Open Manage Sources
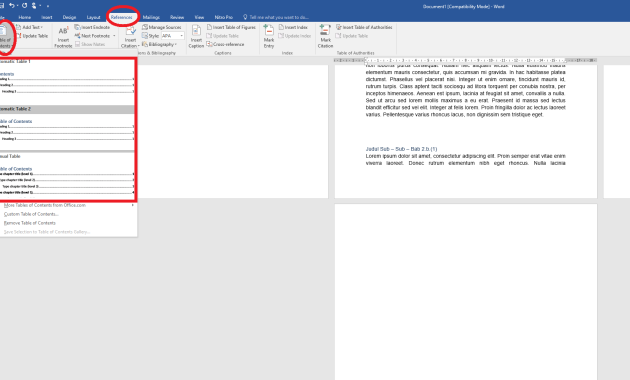This screenshot has width=630, height=380. click(x=162, y=27)
